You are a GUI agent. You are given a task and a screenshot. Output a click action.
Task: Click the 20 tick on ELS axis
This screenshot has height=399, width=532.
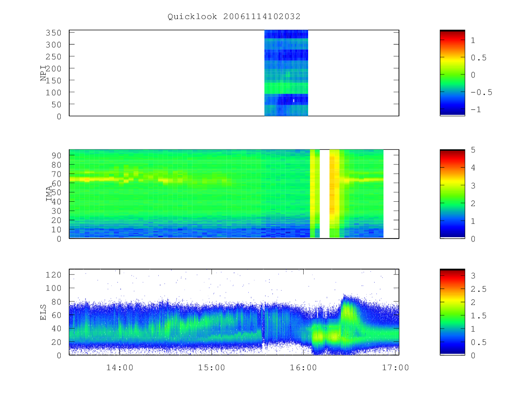click(58, 342)
